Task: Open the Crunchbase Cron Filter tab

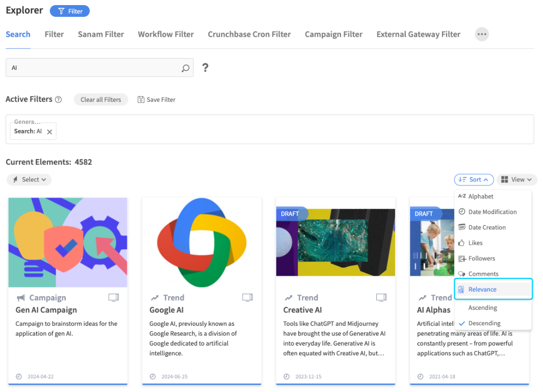Action: (249, 34)
